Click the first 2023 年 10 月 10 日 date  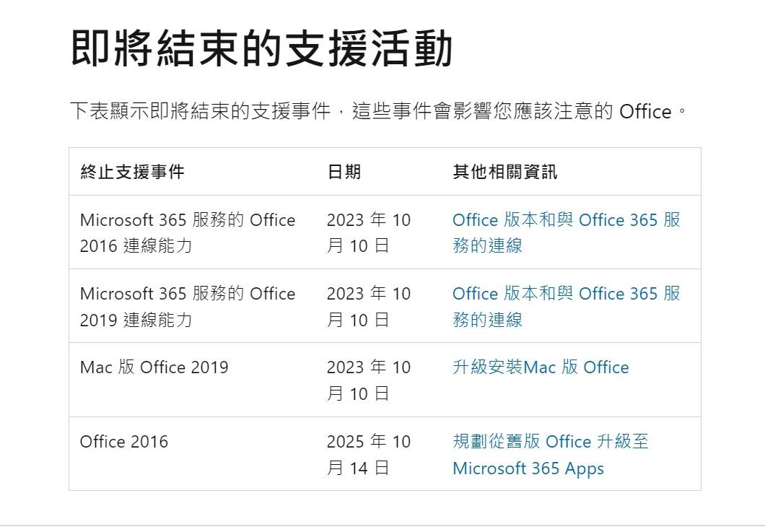click(x=368, y=232)
